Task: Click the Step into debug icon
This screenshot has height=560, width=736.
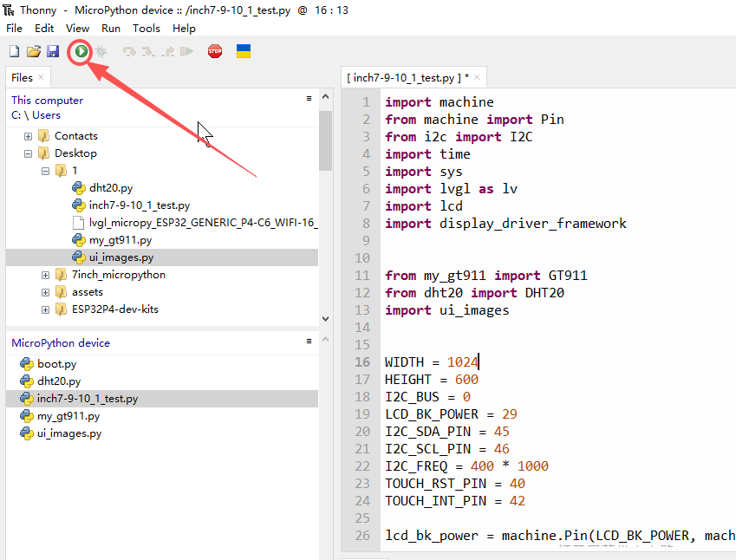Action: point(148,51)
